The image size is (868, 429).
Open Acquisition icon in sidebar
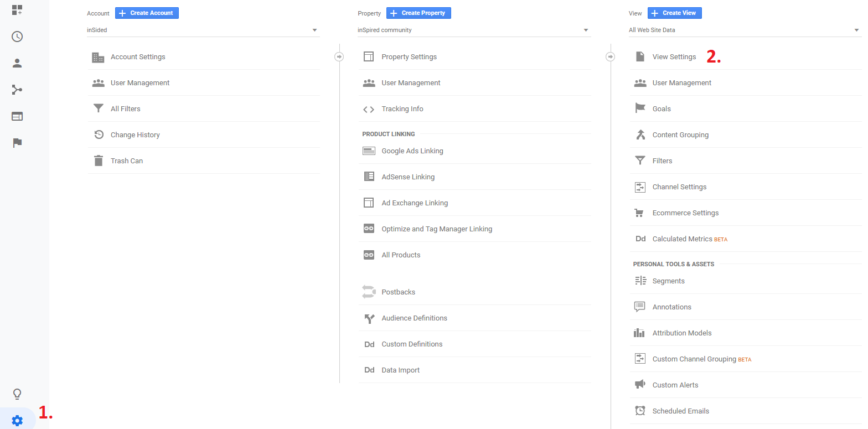pos(17,90)
